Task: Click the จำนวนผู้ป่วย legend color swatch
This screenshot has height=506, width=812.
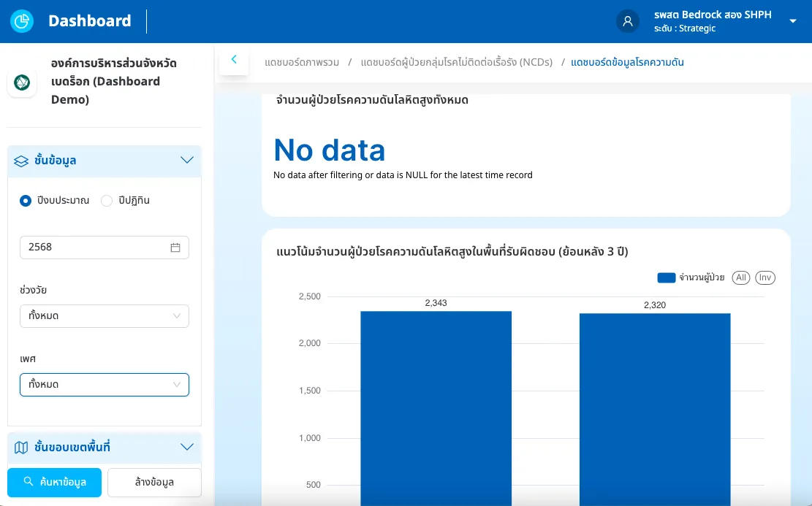Action: pyautogui.click(x=666, y=277)
